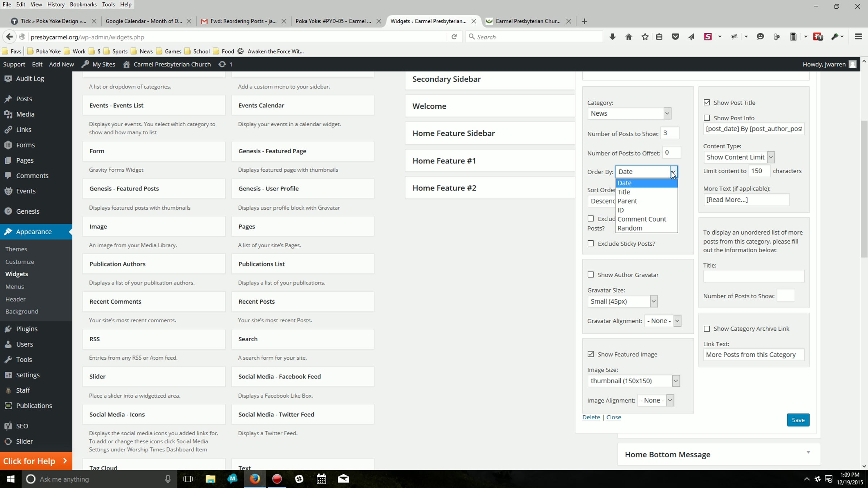Open Firefox from the Windows taskbar
This screenshot has width=868, height=488.
pyautogui.click(x=255, y=479)
